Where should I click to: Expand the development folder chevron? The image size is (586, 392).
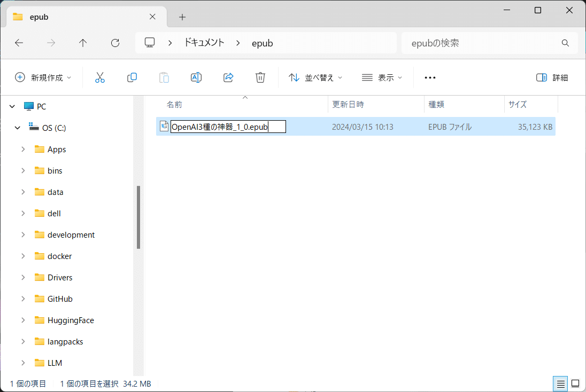pyautogui.click(x=23, y=234)
